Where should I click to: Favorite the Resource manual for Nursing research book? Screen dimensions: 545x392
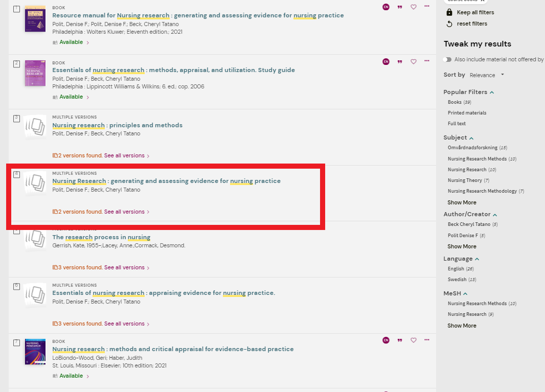(x=413, y=7)
